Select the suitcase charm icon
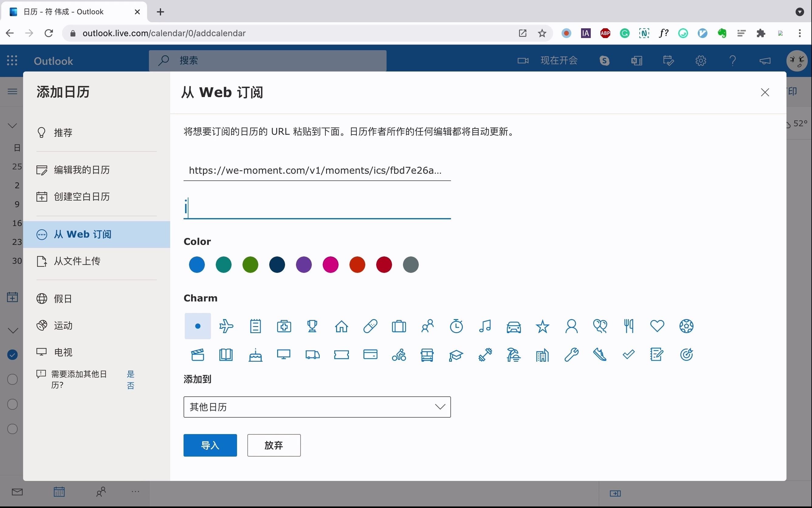 [399, 326]
